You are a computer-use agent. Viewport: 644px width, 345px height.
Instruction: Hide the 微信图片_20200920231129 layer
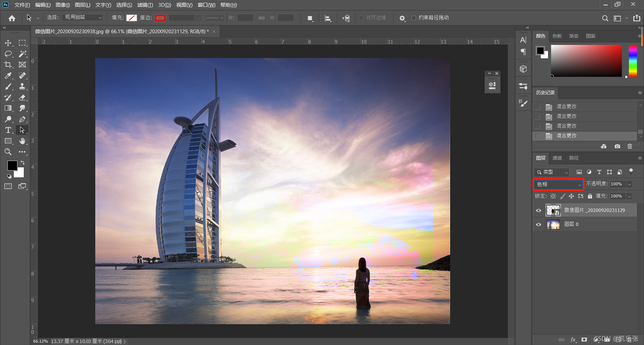(539, 210)
